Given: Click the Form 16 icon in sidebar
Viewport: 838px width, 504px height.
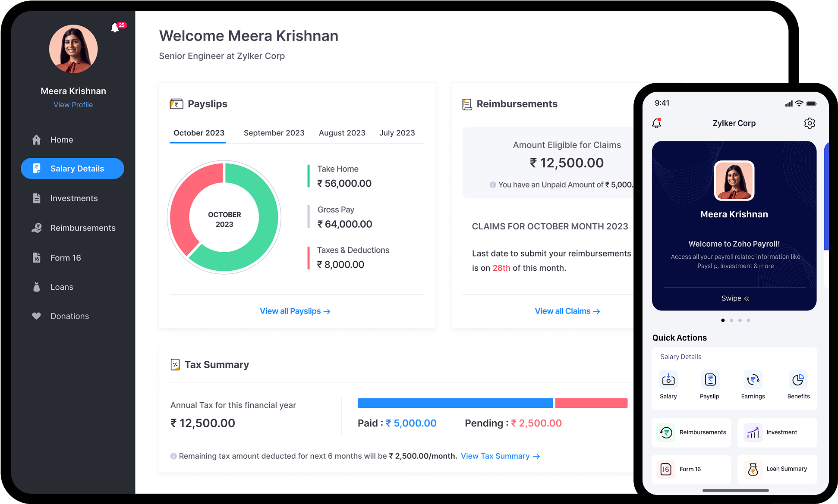Looking at the screenshot, I should tap(36, 257).
